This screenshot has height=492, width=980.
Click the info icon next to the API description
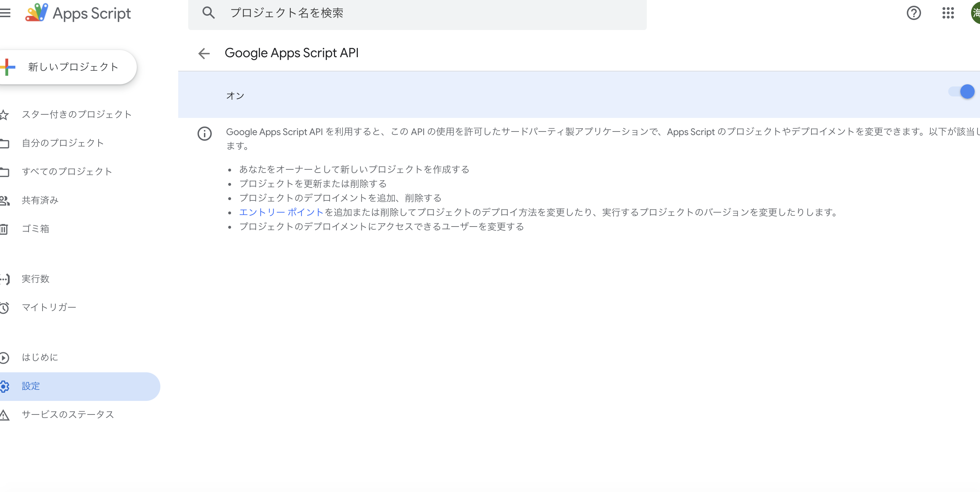point(205,134)
